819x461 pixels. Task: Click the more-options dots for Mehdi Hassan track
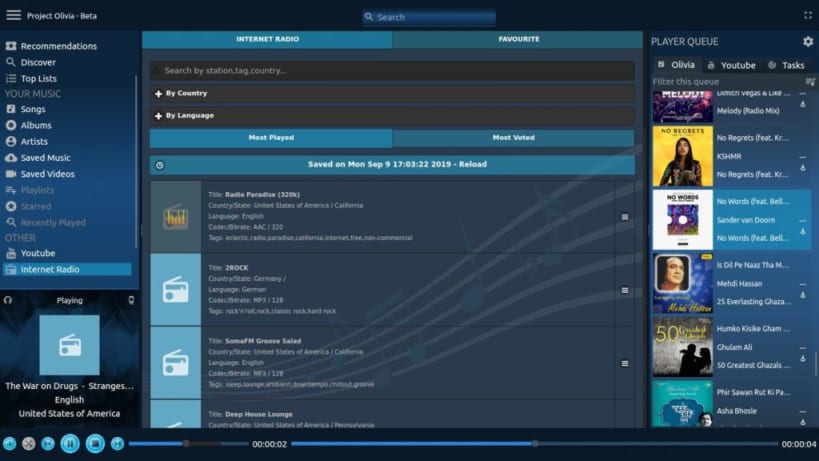(x=803, y=284)
